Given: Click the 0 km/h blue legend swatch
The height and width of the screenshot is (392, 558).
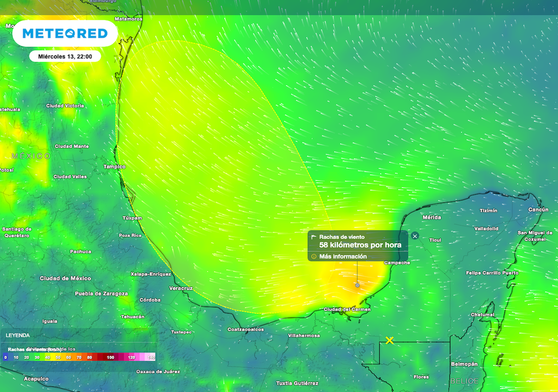Looking at the screenshot, I should (5, 357).
